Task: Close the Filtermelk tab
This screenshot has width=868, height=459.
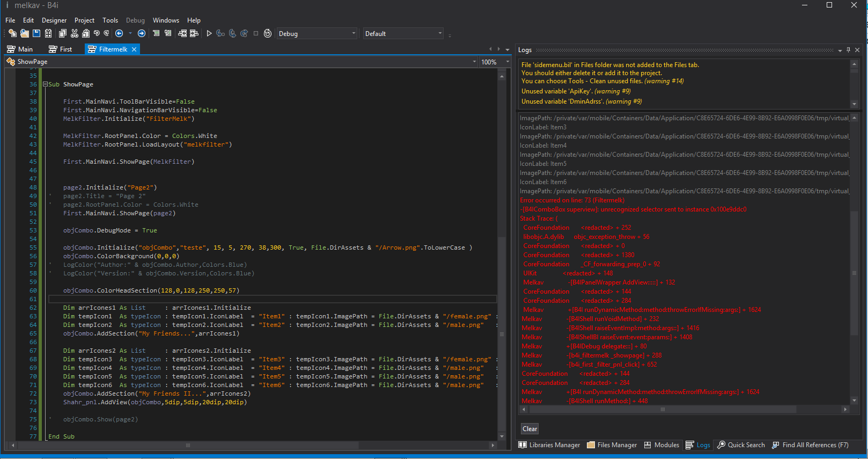Action: click(x=134, y=49)
